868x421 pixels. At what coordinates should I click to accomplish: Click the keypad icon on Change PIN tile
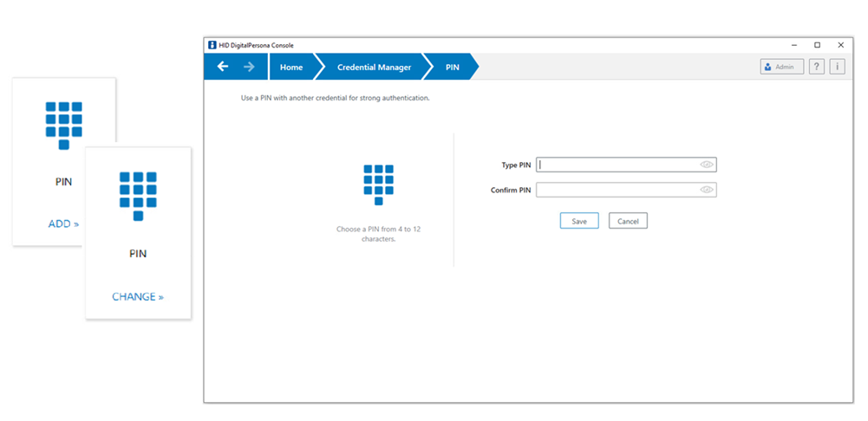138,195
